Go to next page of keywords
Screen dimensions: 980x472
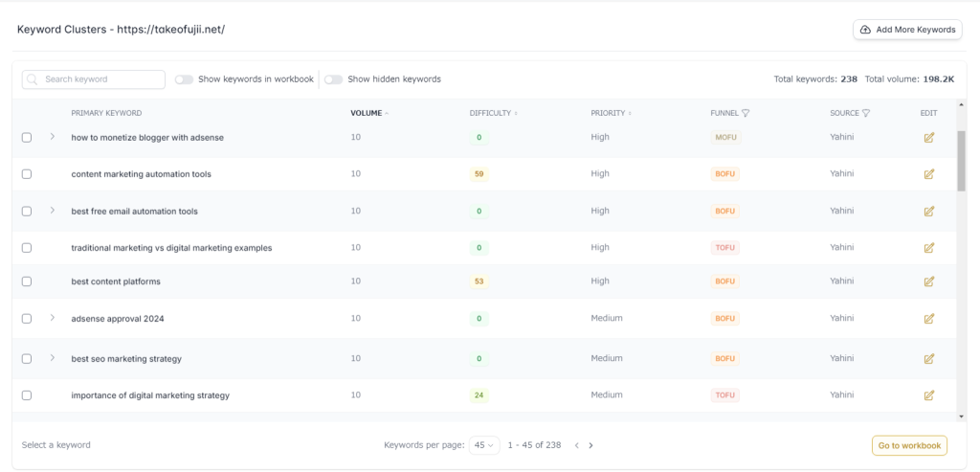click(590, 446)
